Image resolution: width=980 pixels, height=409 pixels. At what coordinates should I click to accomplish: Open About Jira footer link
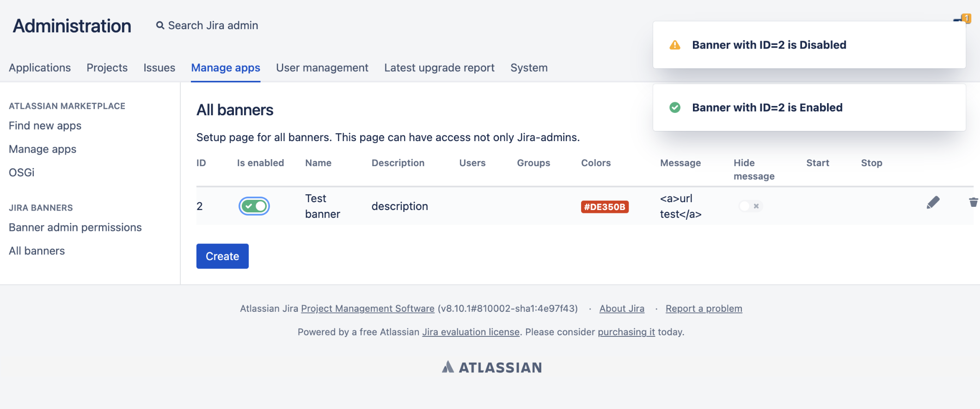pyautogui.click(x=622, y=309)
